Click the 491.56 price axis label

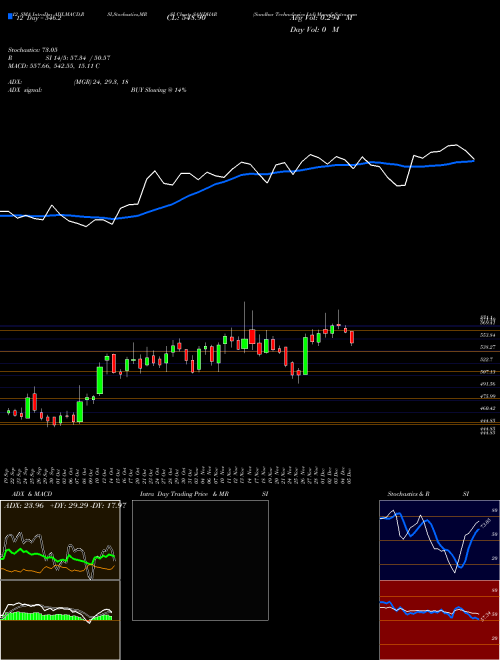(x=487, y=384)
